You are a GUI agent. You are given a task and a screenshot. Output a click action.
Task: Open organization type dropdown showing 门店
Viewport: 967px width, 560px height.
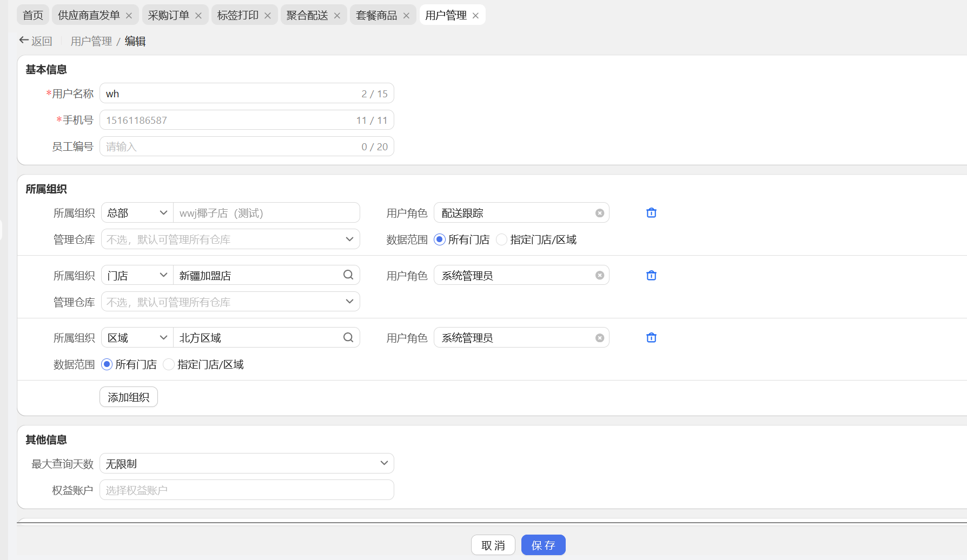pyautogui.click(x=137, y=276)
